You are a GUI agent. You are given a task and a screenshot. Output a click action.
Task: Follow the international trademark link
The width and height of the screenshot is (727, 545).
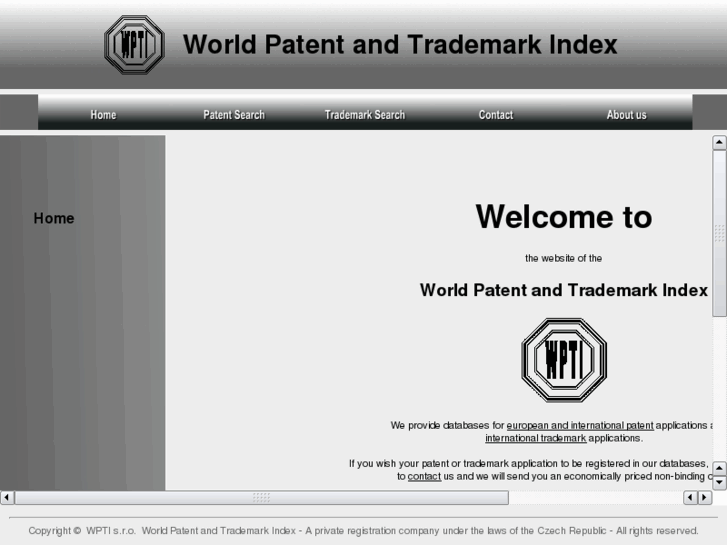tap(536, 438)
